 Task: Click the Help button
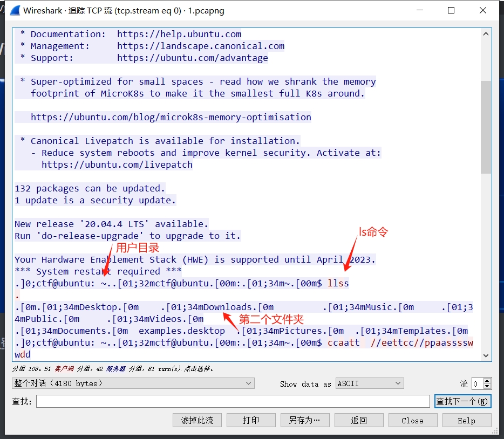point(467,420)
